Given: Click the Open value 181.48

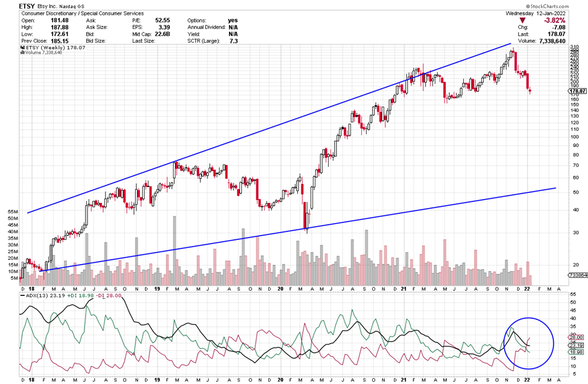Looking at the screenshot, I should 60,20.
